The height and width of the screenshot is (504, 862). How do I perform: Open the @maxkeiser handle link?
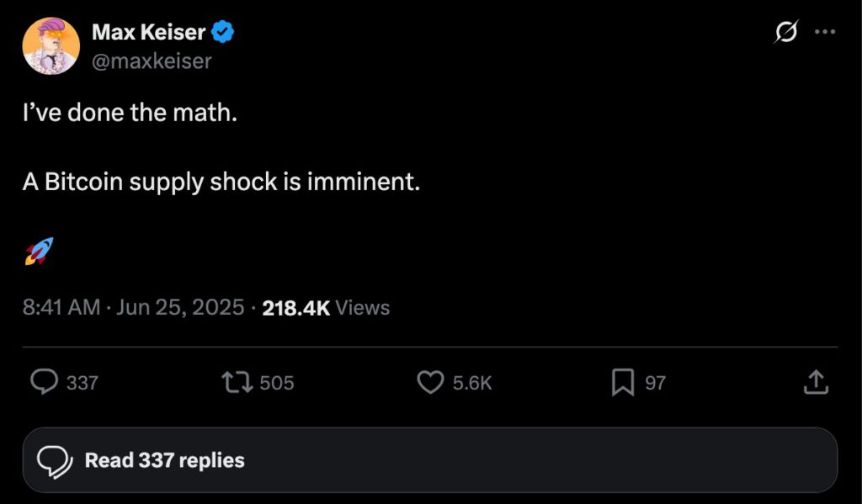(x=151, y=61)
